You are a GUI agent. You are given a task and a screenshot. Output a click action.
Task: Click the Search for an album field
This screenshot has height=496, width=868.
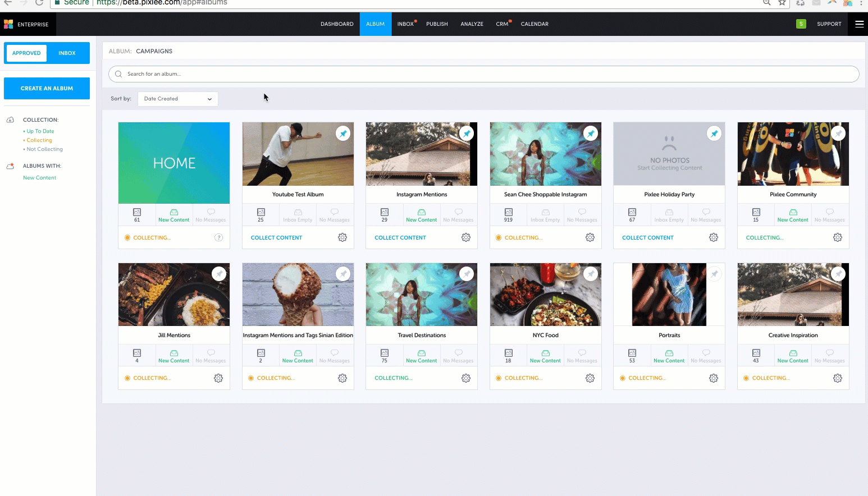[x=483, y=74]
